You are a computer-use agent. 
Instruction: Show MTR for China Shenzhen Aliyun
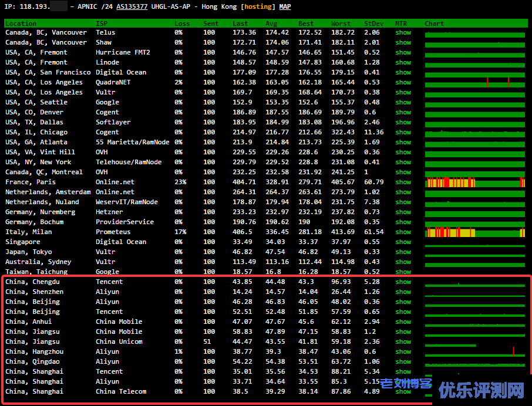point(403,292)
